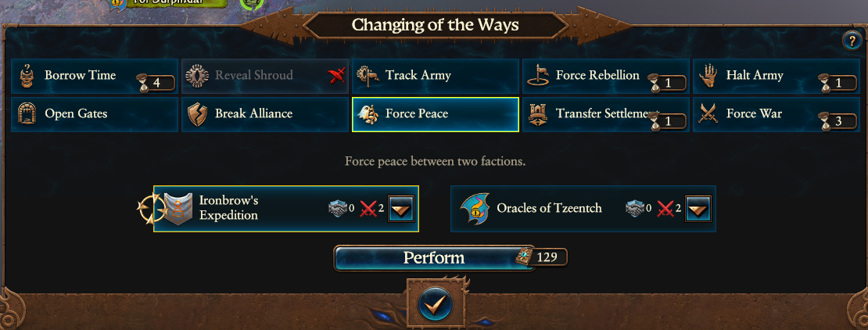Confirm with the checkmark button
This screenshot has height=330, width=868.
click(434, 302)
